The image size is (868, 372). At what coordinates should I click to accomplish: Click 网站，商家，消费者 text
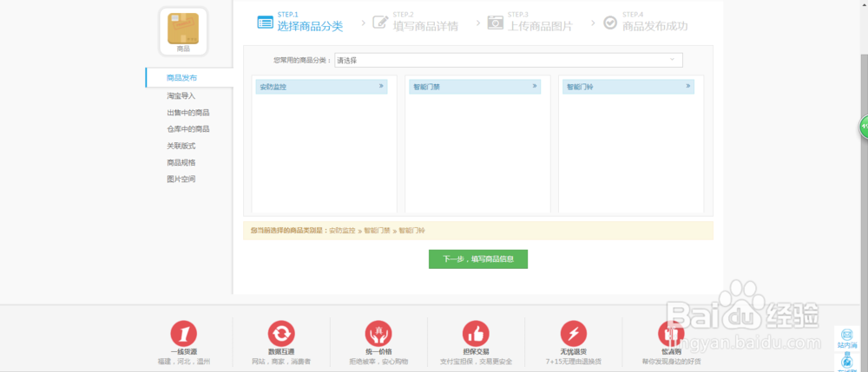(x=281, y=362)
